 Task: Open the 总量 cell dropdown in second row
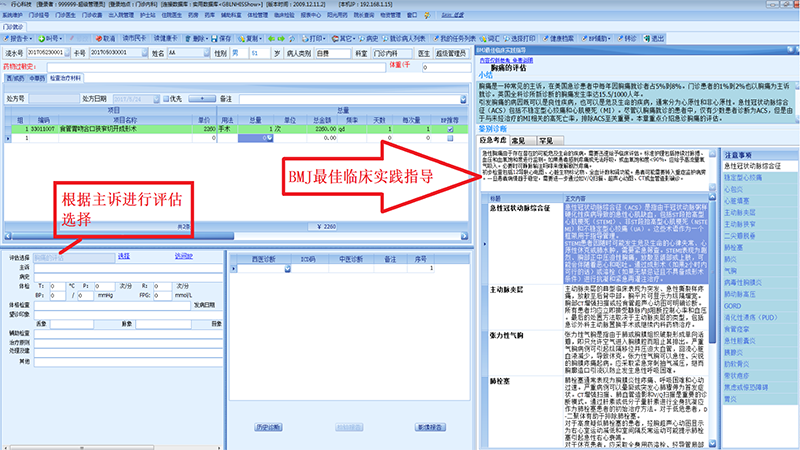[270, 138]
